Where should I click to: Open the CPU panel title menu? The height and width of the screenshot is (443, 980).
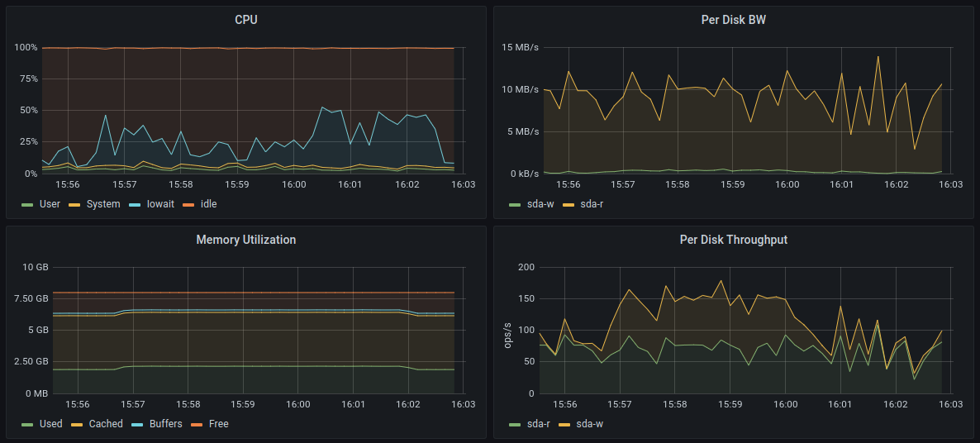246,20
